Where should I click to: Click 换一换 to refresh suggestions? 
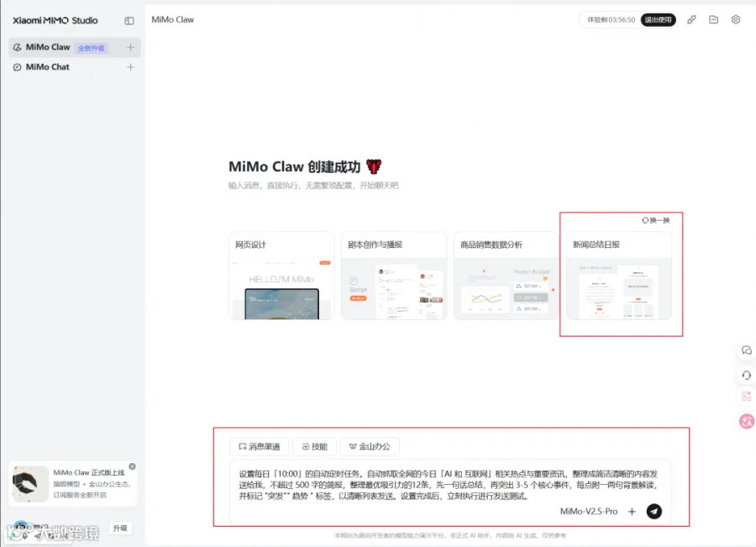[656, 220]
